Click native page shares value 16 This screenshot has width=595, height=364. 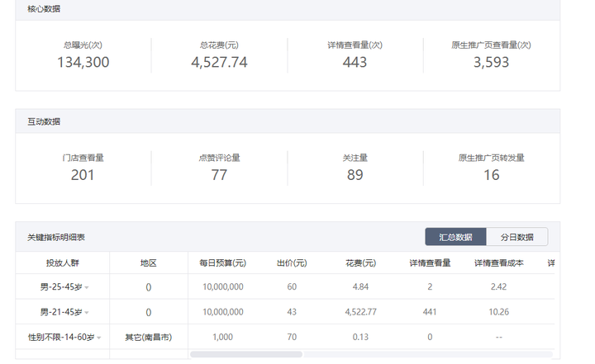click(x=492, y=175)
